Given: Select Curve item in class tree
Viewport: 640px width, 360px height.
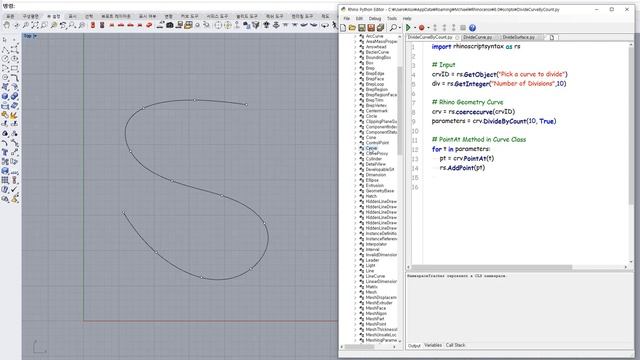Looking at the screenshot, I should [x=371, y=148].
